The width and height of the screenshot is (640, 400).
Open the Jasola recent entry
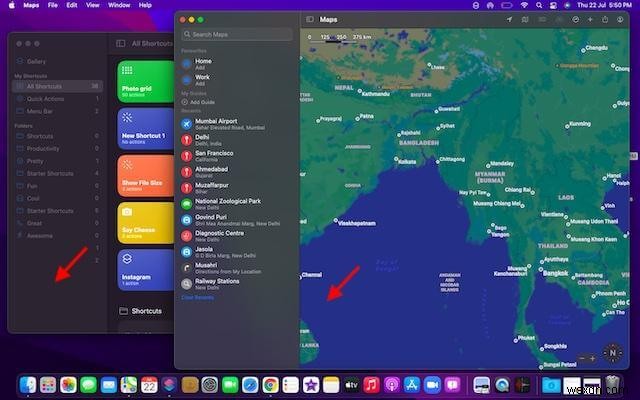(x=237, y=252)
